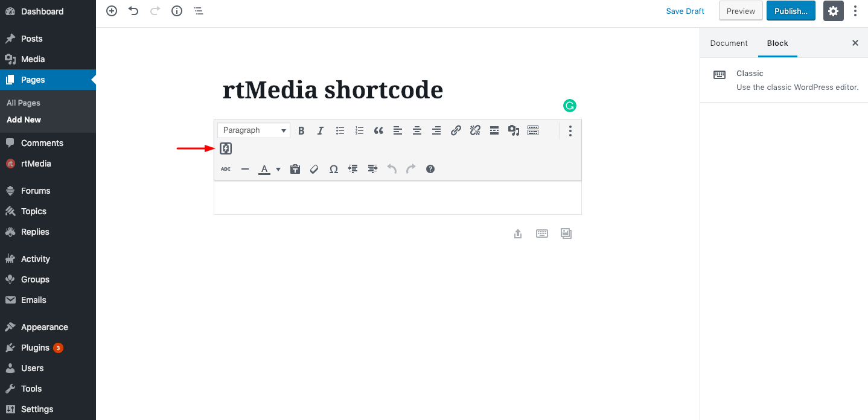Open the classic block's more options menu
The width and height of the screenshot is (868, 420).
pos(570,131)
